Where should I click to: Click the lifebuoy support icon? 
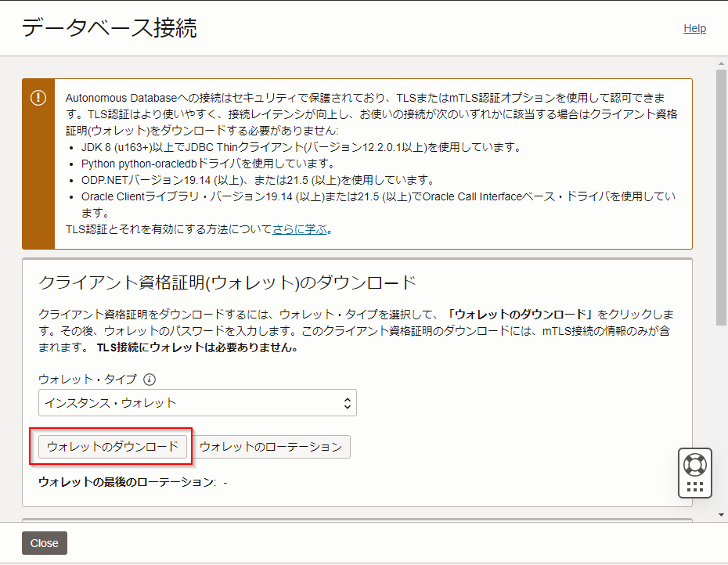click(x=694, y=464)
